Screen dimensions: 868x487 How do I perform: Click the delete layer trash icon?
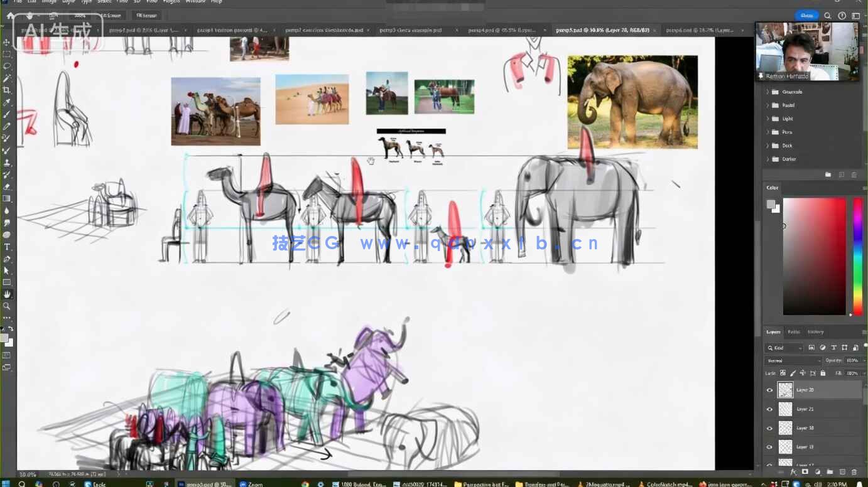855,472
